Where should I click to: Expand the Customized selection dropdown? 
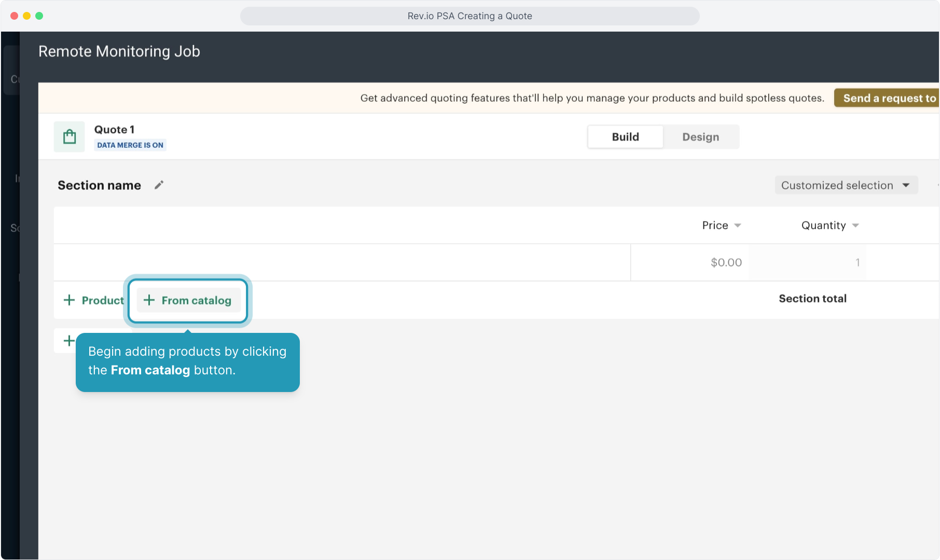[x=846, y=185]
